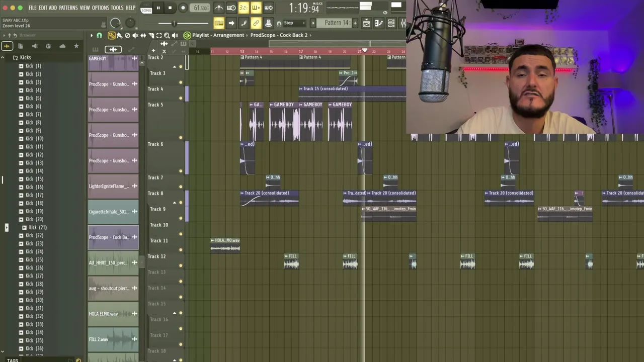This screenshot has width=644, height=362.
Task: Toggle PAT/SONG mode switch
Action: 146,8
